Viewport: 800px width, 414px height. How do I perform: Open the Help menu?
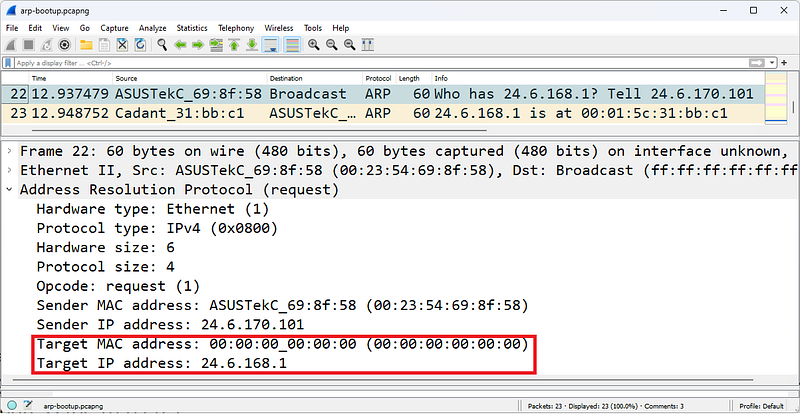[341, 28]
